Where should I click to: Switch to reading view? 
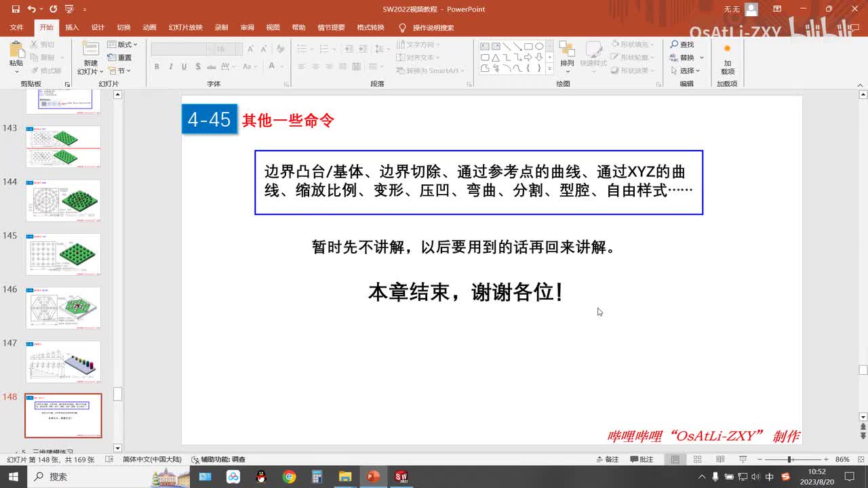[720, 459]
